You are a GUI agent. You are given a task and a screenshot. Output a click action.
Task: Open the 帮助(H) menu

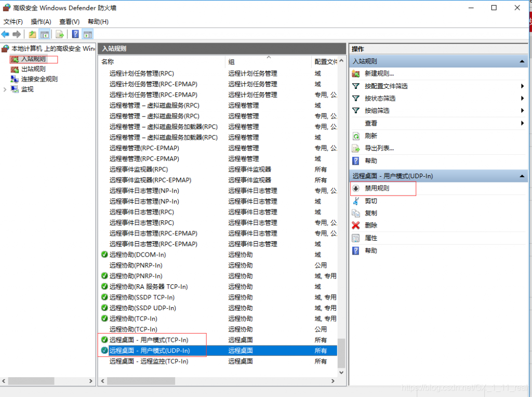[98, 22]
